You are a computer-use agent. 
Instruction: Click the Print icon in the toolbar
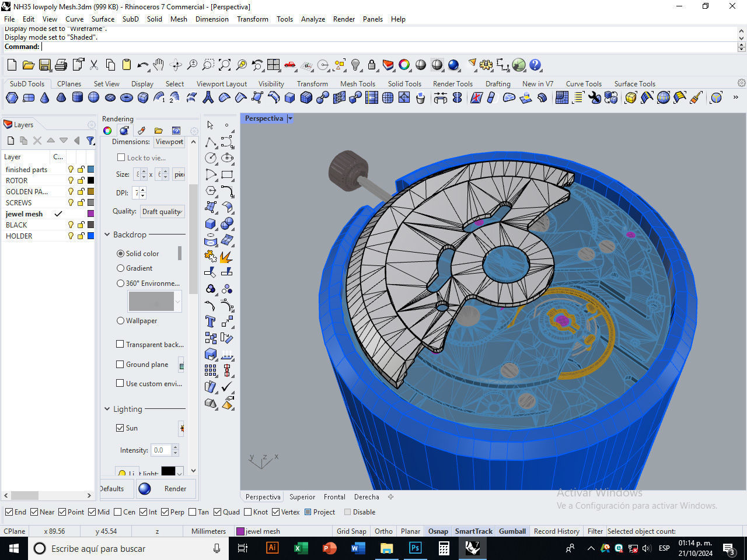tap(61, 65)
